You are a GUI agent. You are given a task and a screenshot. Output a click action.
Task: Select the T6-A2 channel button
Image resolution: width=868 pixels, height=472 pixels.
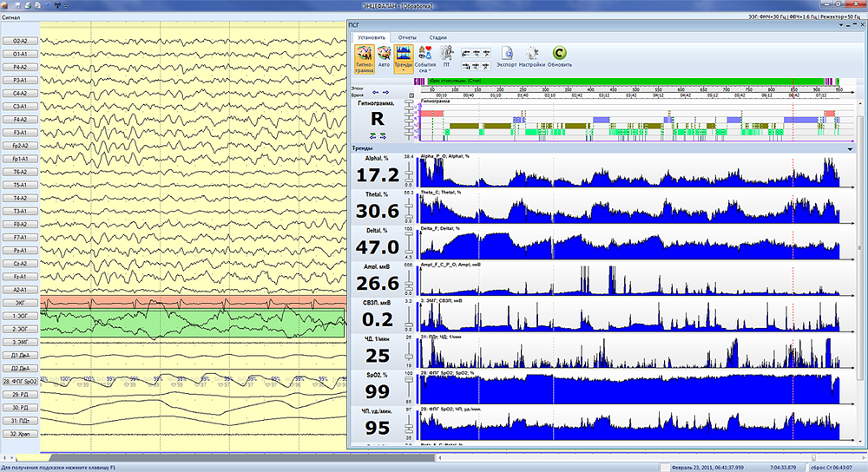[x=20, y=172]
